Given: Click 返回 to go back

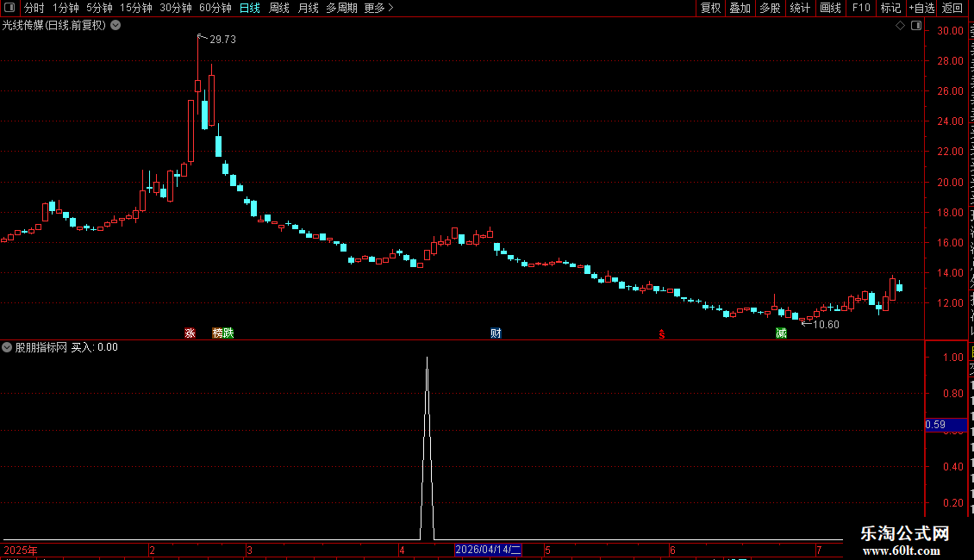Looking at the screenshot, I should coord(952,8).
